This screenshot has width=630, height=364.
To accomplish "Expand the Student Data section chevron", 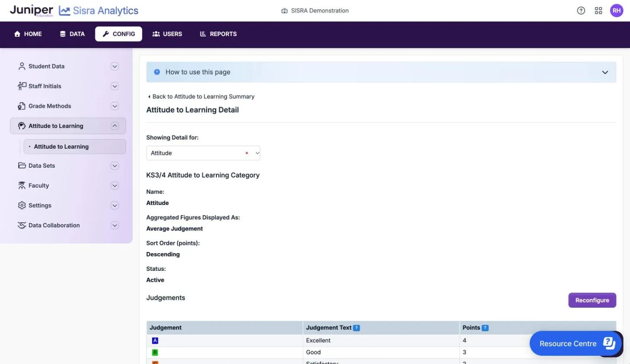I will (114, 66).
